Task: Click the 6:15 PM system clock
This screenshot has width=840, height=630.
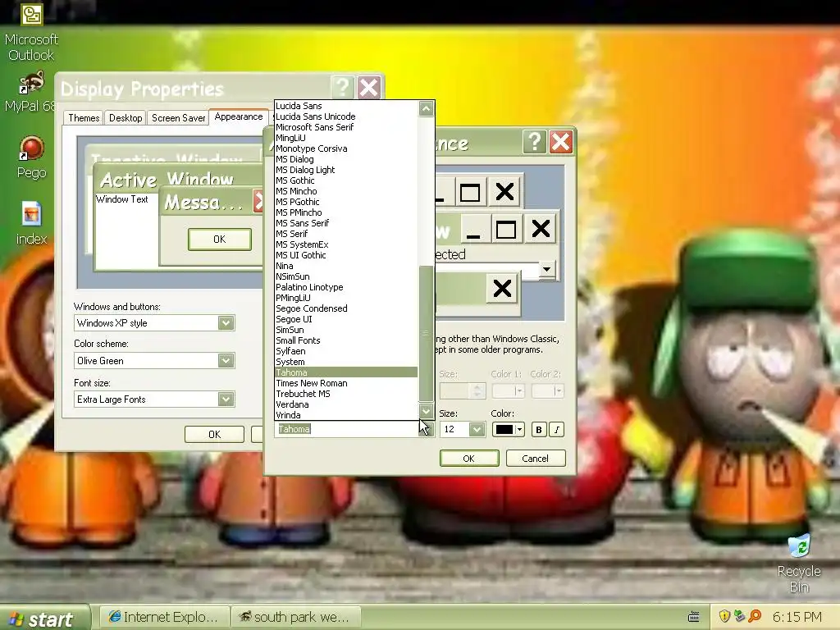Action: point(797,617)
